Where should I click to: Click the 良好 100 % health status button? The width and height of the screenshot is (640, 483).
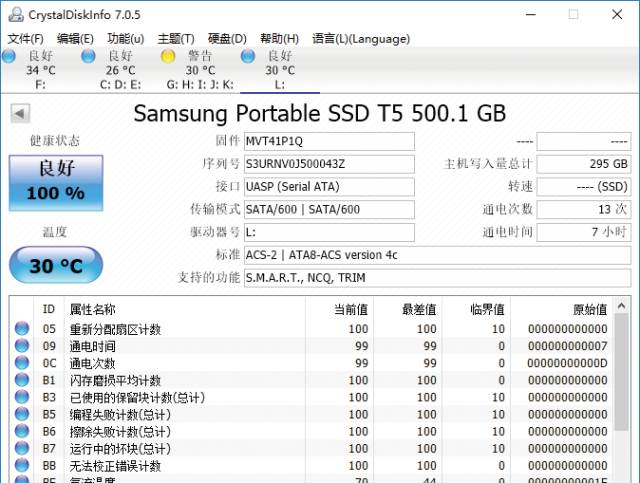click(x=55, y=181)
